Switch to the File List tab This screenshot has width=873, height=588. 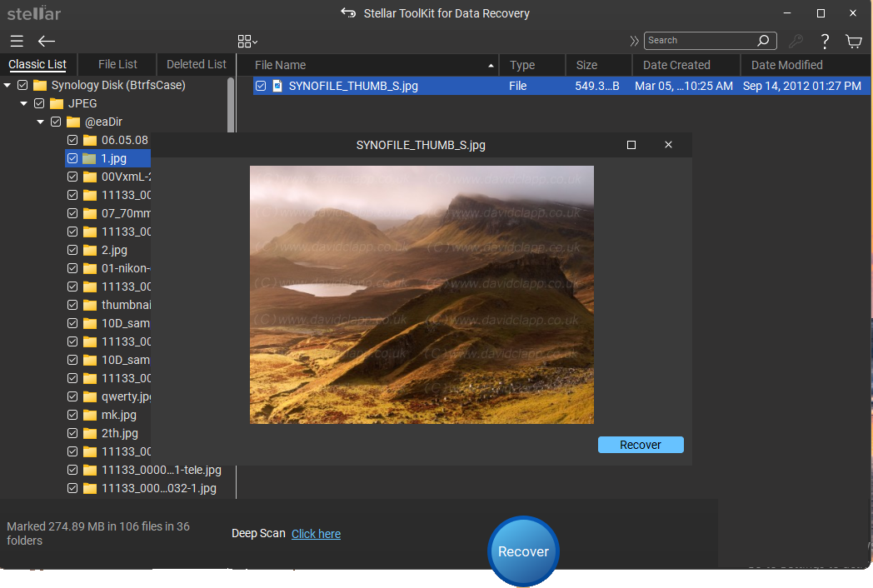(x=117, y=64)
